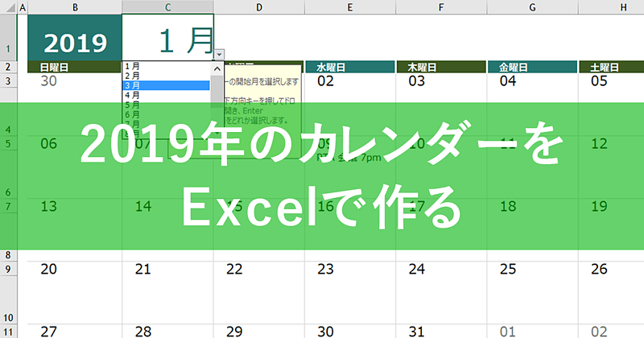Select the gray 30 cell under 日曜日
The height and width of the screenshot is (338, 644).
click(75, 80)
